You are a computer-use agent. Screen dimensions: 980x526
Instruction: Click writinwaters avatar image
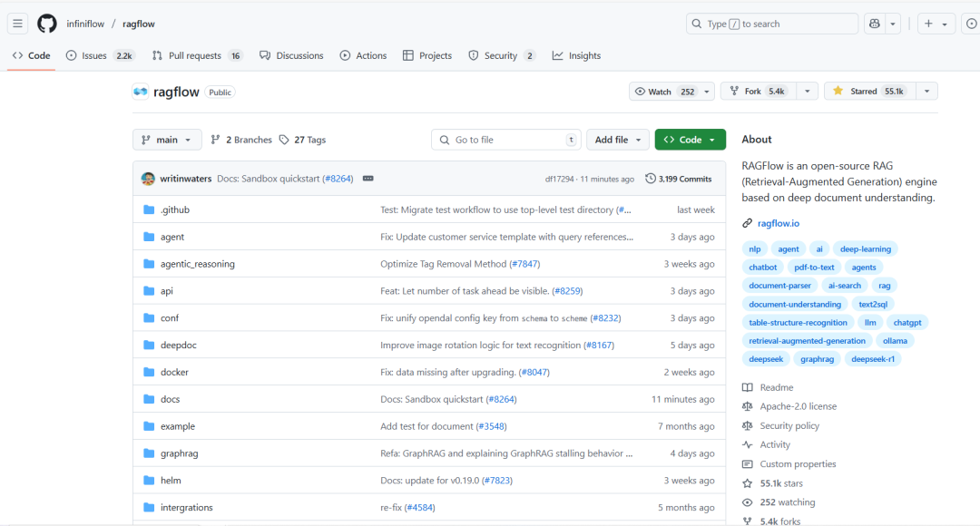click(148, 179)
